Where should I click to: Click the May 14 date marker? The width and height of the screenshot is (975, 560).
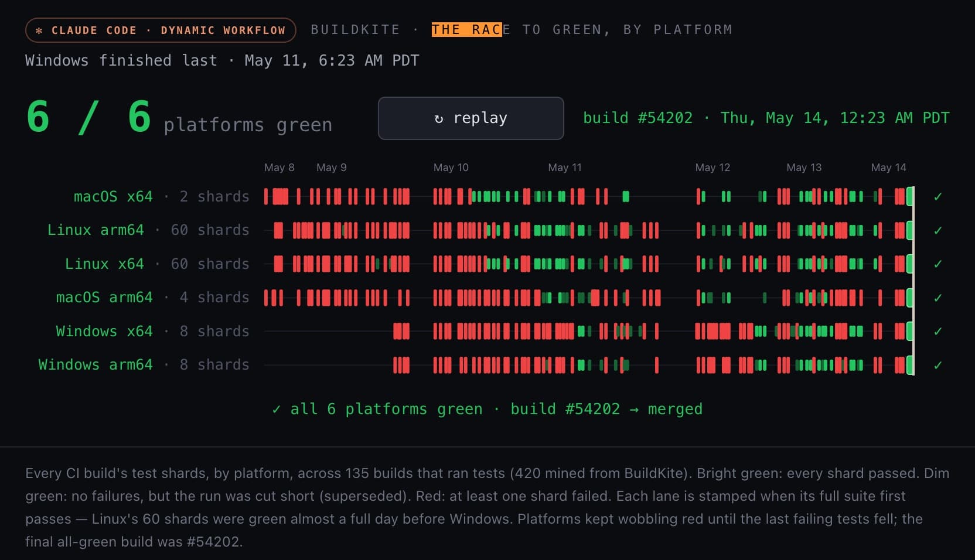coord(888,168)
